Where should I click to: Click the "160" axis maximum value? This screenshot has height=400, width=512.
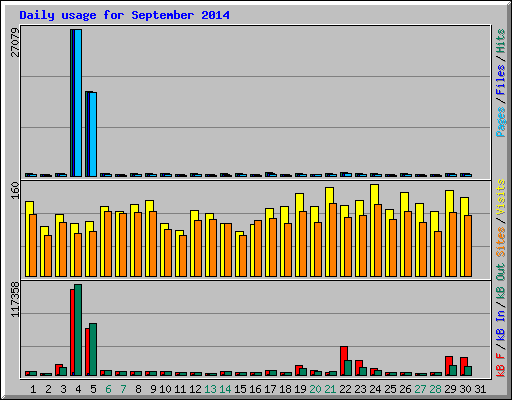(x=15, y=190)
